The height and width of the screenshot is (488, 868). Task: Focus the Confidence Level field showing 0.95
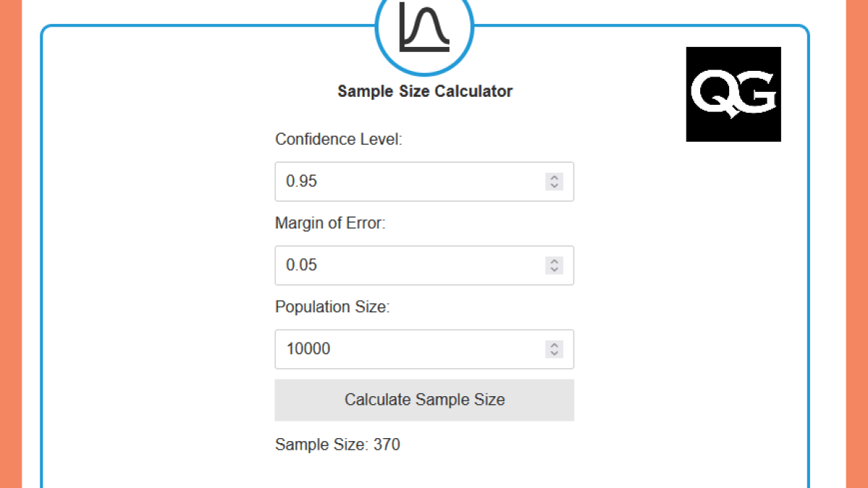click(405, 181)
